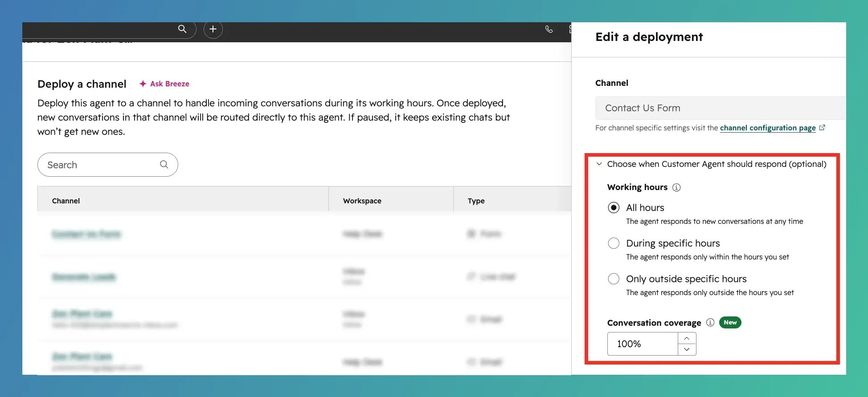This screenshot has width=868, height=397.
Task: Click the Deploy a channel heading
Action: [x=82, y=84]
